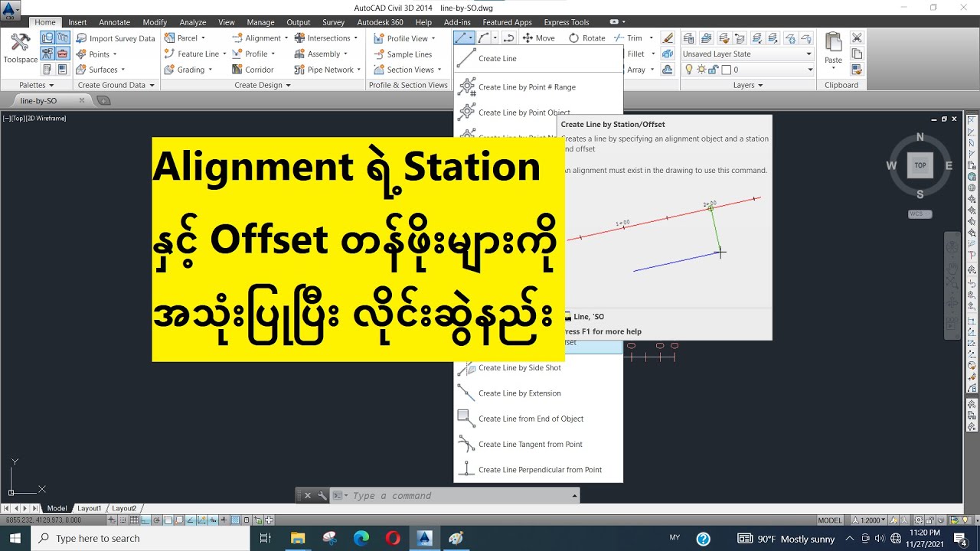This screenshot has height=551, width=980.
Task: Click the Windows Start button
Action: pos(15,538)
